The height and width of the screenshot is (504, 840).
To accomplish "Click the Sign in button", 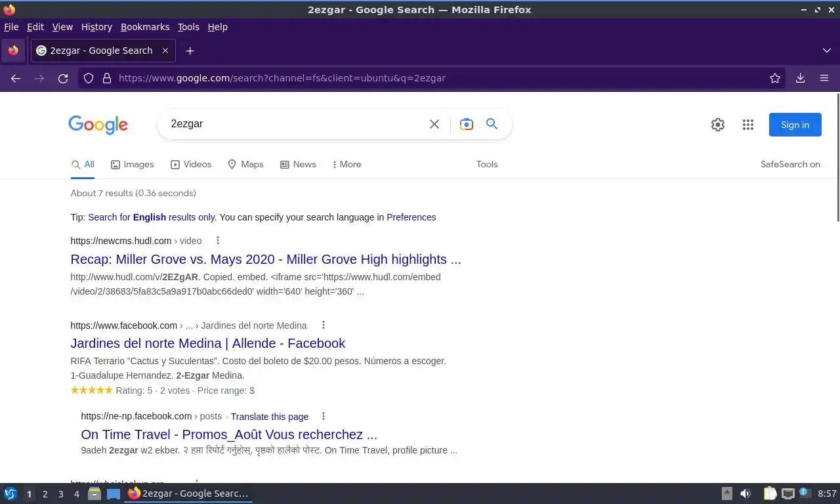I will [795, 125].
